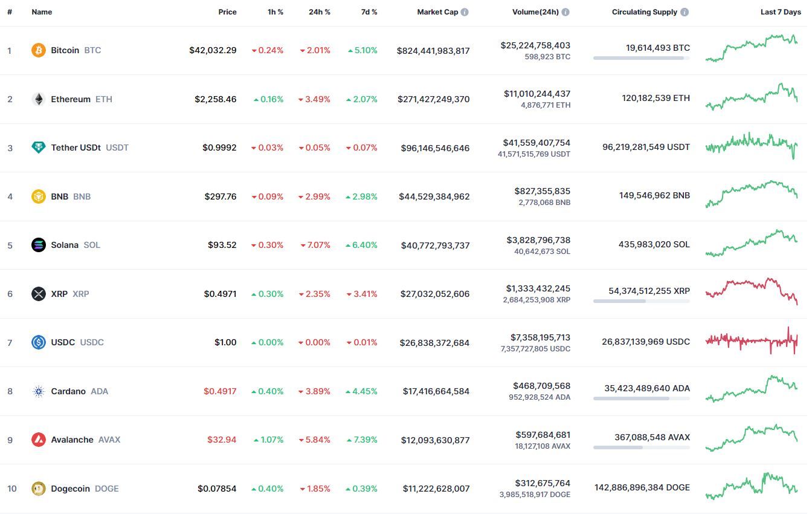
Task: Click the Avalanche red logo icon
Action: tap(39, 440)
